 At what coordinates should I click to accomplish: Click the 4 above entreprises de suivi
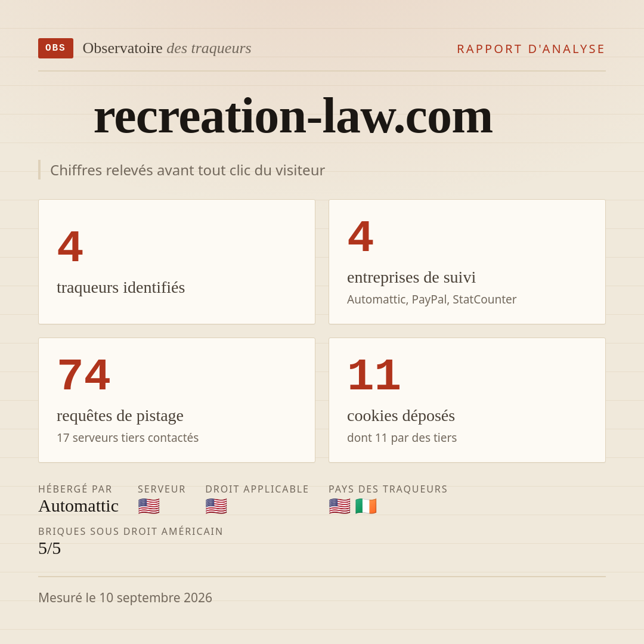(361, 237)
